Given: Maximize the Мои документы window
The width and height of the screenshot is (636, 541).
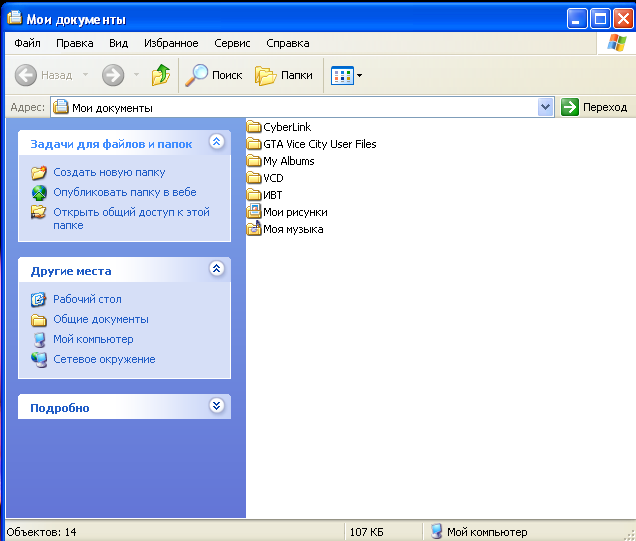Looking at the screenshot, I should (x=600, y=19).
